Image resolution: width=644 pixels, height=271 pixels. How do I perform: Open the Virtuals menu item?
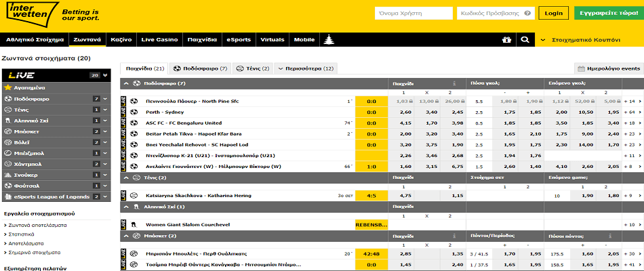[273, 40]
